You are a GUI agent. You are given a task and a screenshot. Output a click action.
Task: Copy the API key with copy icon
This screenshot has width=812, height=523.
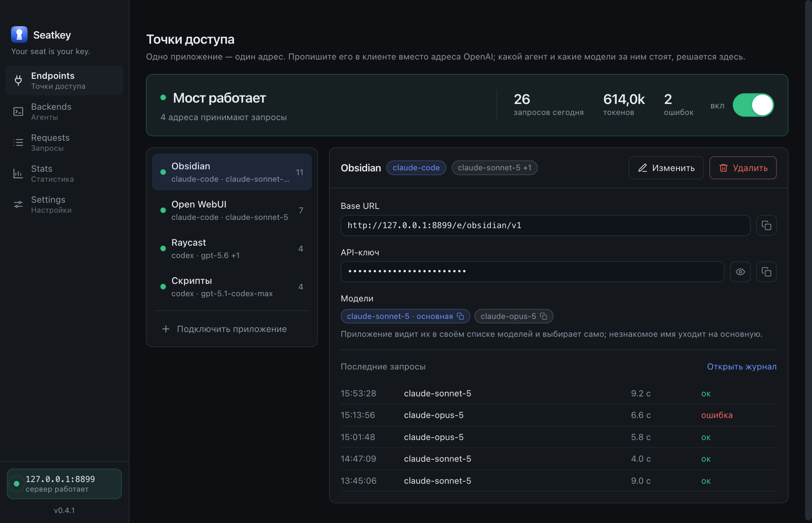766,272
